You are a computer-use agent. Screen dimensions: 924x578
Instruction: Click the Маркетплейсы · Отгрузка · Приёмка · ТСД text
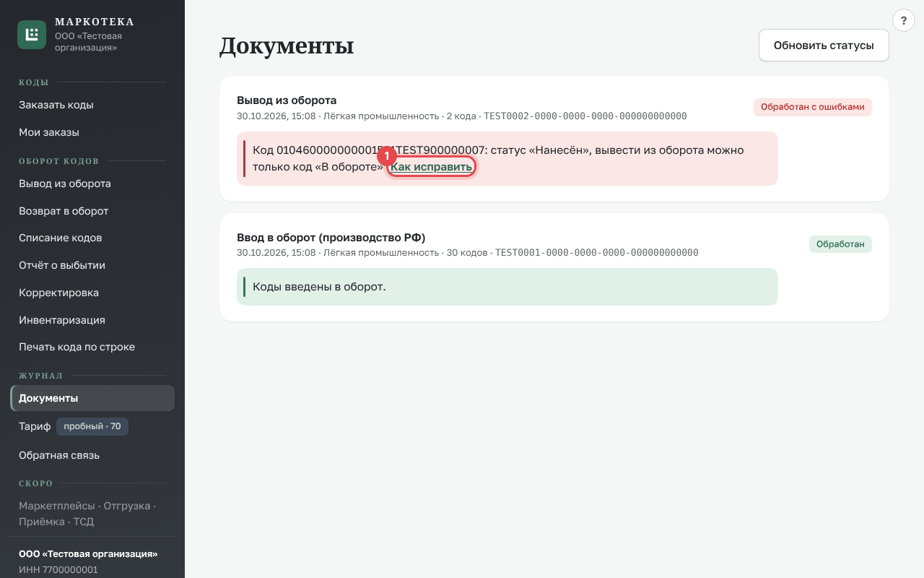click(x=87, y=514)
